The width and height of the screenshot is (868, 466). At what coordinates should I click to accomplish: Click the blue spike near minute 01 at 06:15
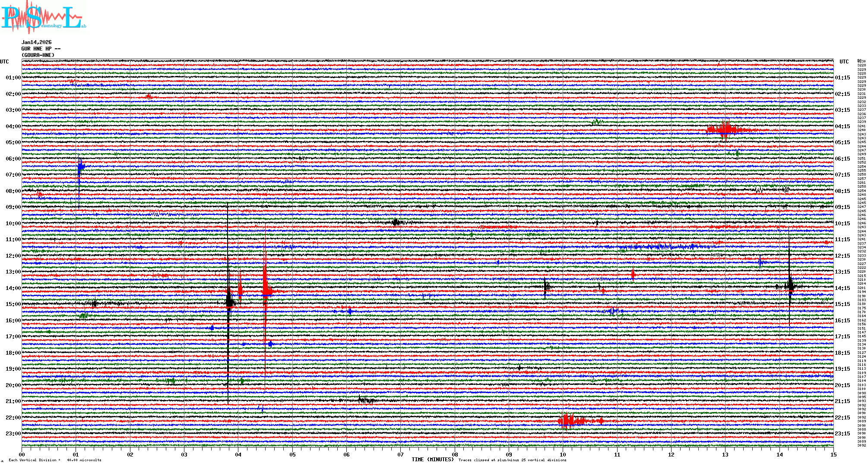tap(80, 167)
